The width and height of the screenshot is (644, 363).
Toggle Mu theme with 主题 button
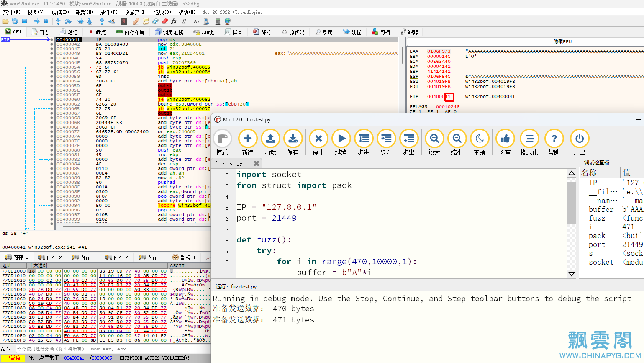point(480,143)
